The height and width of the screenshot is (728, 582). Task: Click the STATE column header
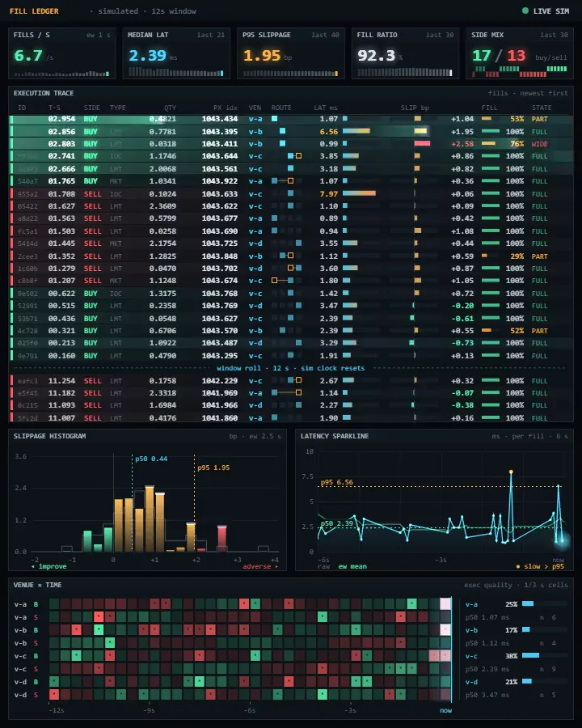542,108
